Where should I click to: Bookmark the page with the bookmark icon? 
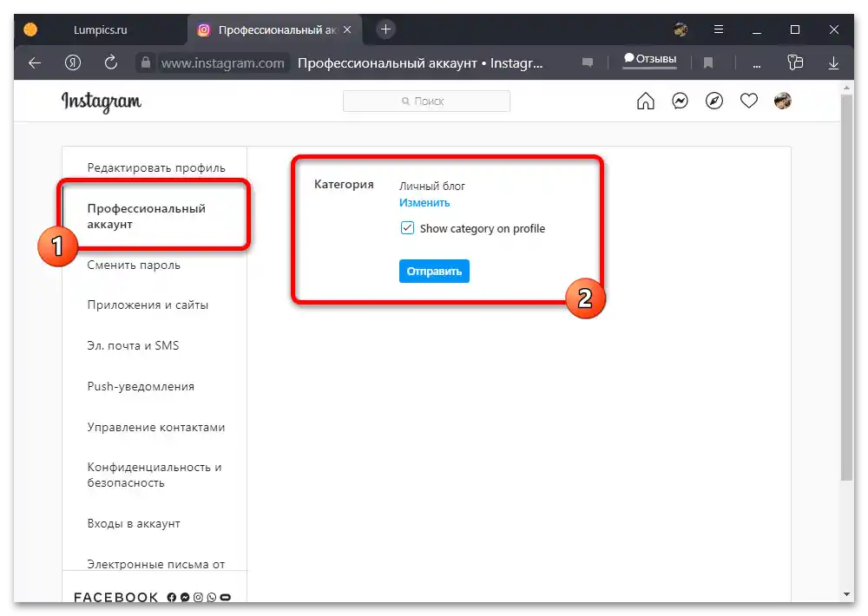(x=708, y=63)
